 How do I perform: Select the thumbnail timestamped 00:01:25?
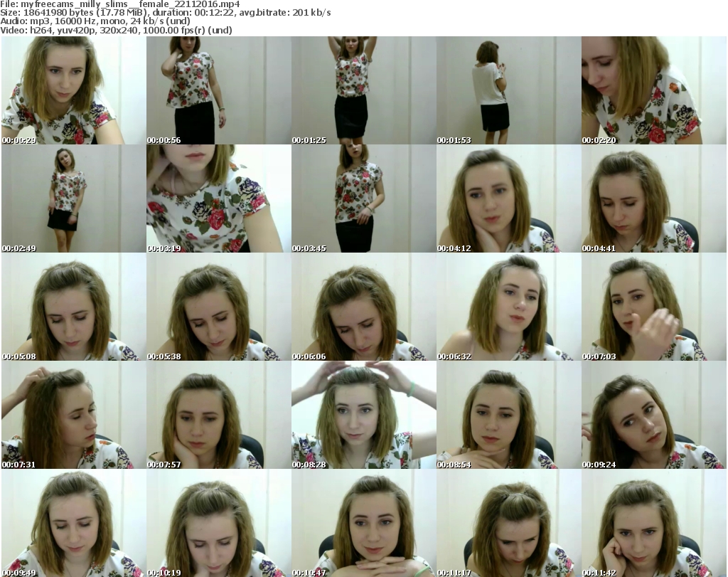click(x=363, y=90)
